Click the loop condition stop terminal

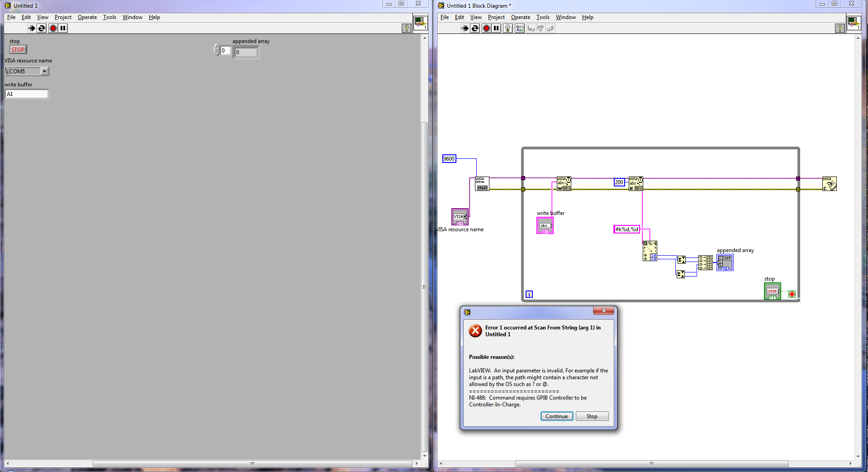point(792,294)
